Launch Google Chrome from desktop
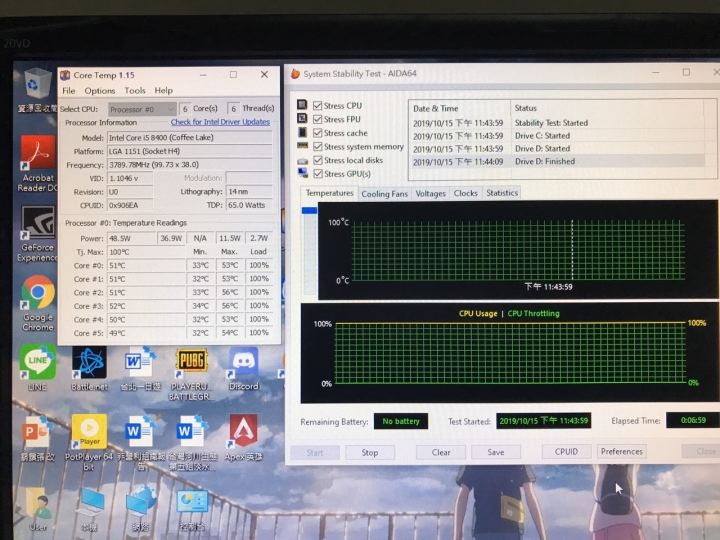This screenshot has width=720, height=540. click(x=38, y=303)
